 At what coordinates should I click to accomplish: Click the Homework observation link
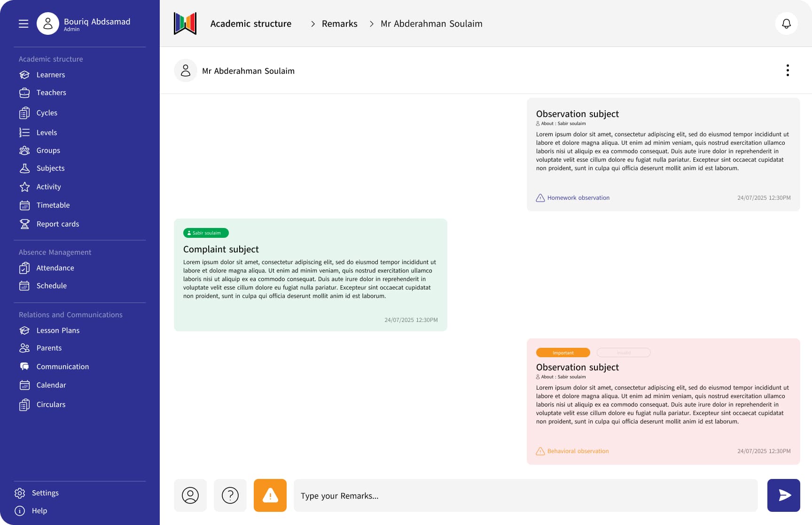coord(578,198)
